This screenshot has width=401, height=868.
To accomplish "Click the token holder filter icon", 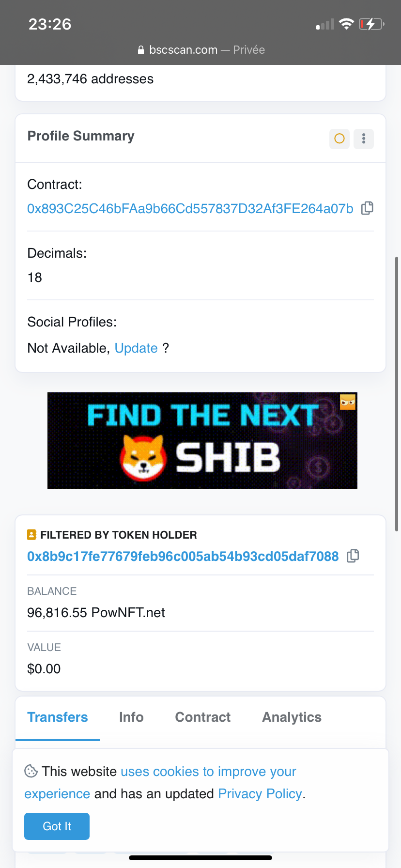I will click(32, 535).
